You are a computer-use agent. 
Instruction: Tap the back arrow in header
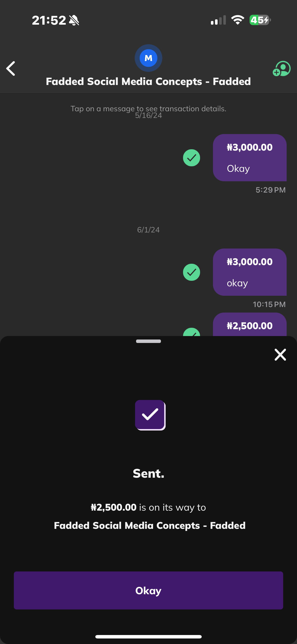coord(11,68)
